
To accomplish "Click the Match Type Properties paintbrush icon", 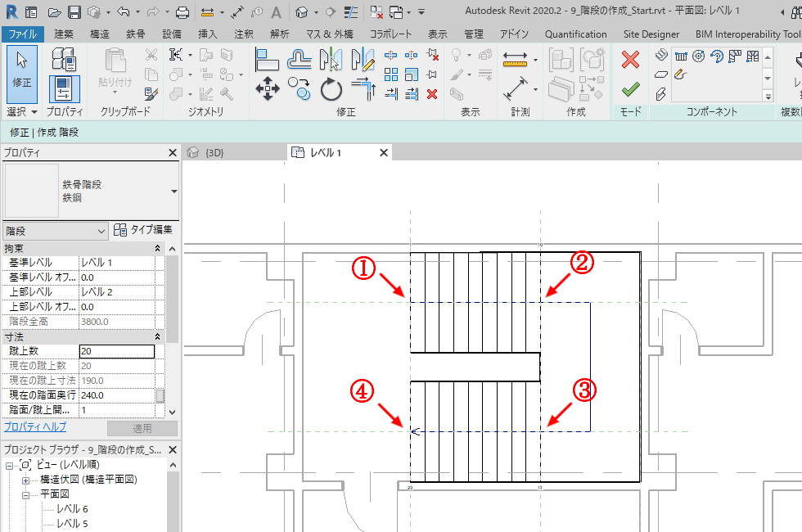I will point(151,93).
